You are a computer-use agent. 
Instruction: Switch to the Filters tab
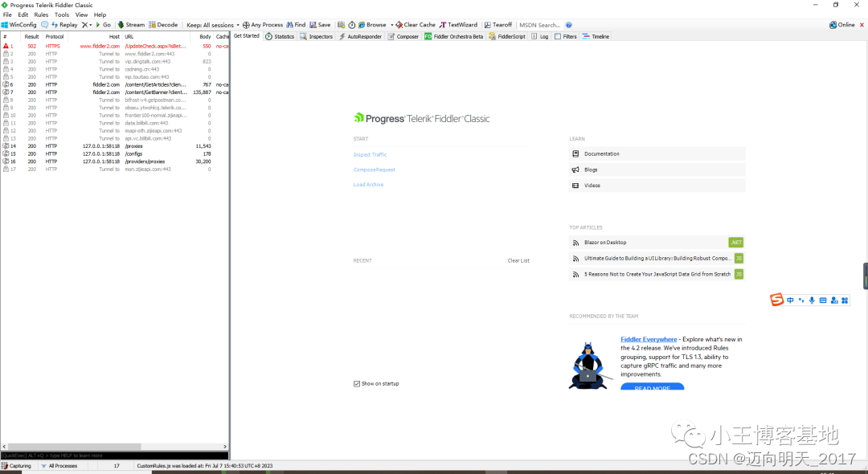pyautogui.click(x=566, y=36)
